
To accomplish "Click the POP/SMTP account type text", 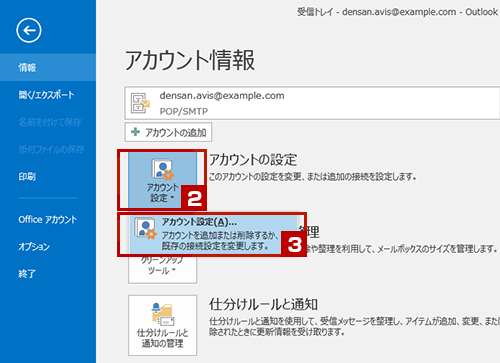I will [184, 111].
